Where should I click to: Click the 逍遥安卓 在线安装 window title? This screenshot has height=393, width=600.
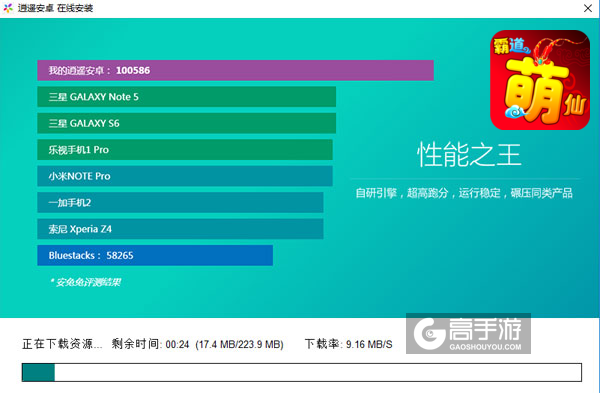pos(55,8)
